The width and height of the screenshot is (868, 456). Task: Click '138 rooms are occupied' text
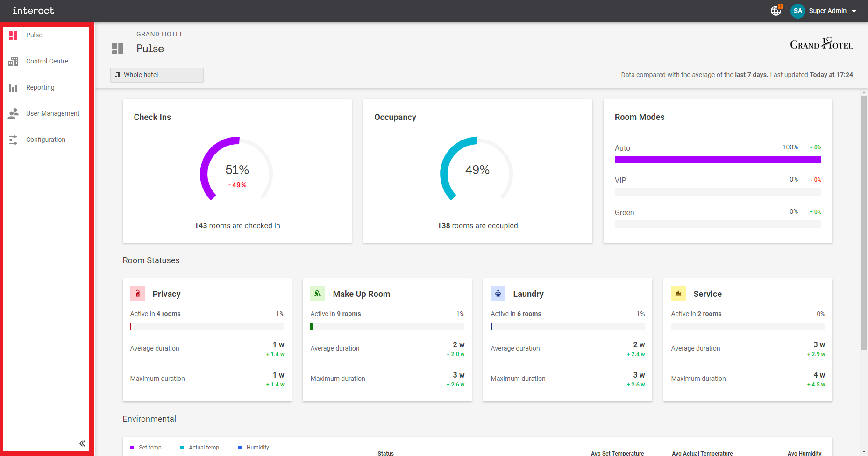[477, 226]
